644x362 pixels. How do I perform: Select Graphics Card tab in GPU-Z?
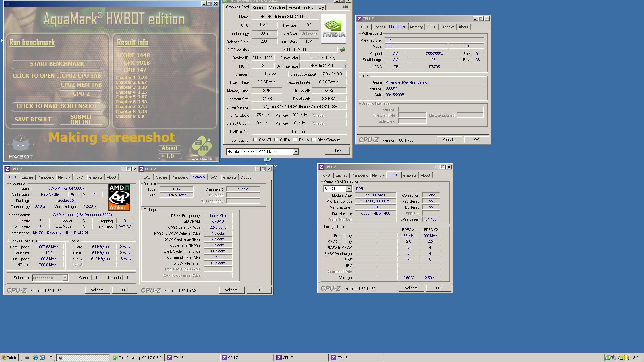(x=237, y=7)
